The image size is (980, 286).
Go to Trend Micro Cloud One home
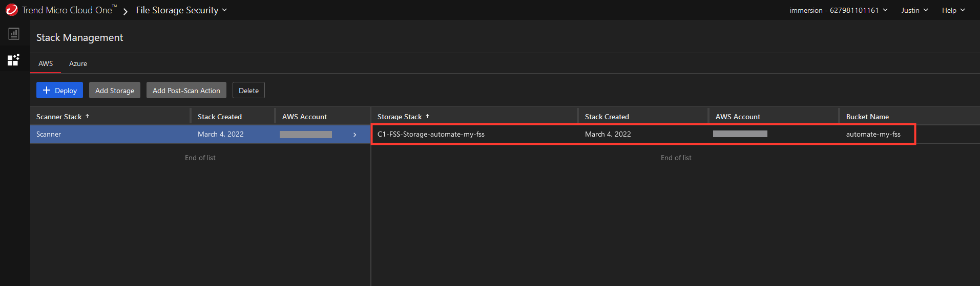coord(69,10)
